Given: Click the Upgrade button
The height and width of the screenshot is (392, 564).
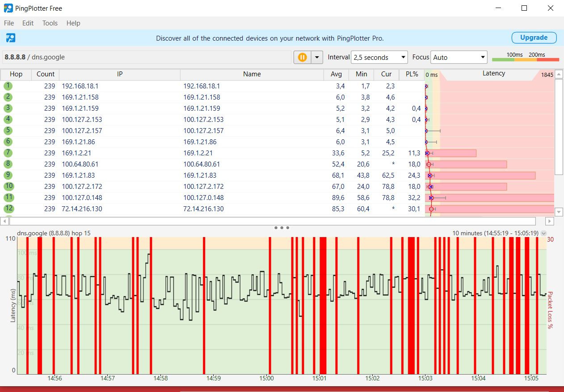Looking at the screenshot, I should [x=534, y=38].
